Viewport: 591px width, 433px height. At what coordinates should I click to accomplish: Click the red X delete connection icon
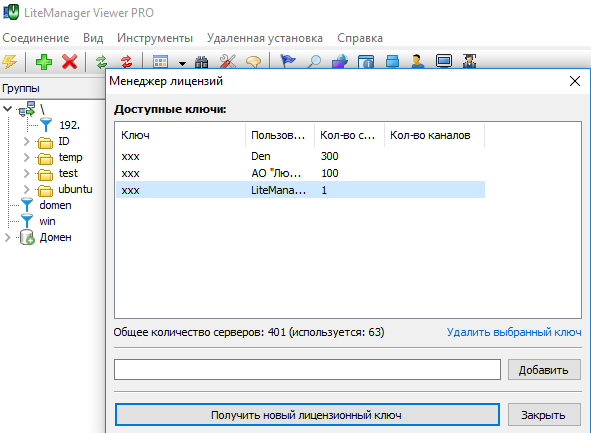(70, 62)
